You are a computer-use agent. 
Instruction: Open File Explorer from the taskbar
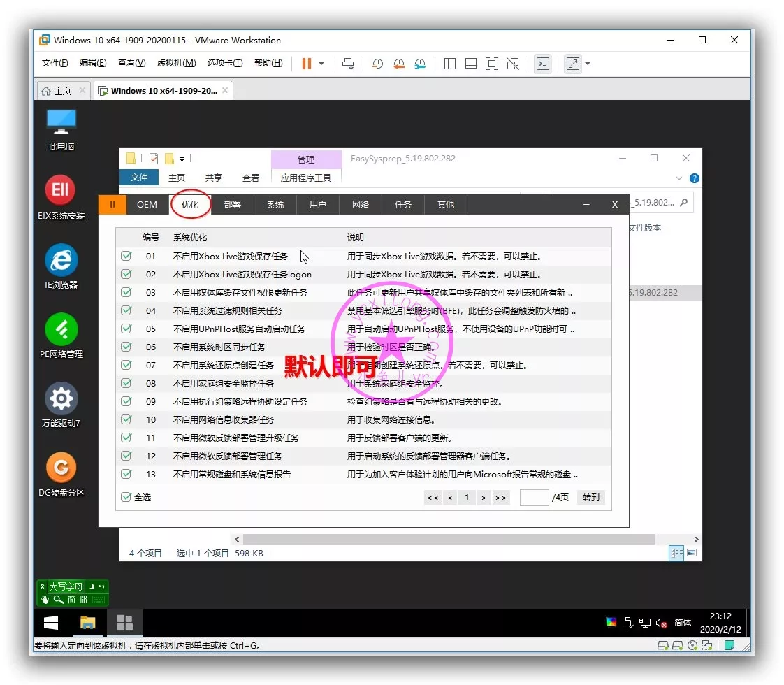click(87, 623)
